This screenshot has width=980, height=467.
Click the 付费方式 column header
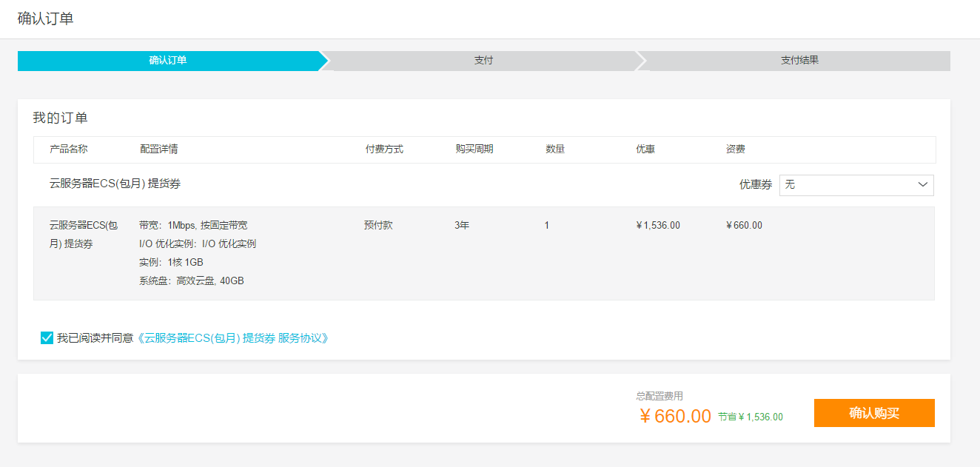click(384, 149)
